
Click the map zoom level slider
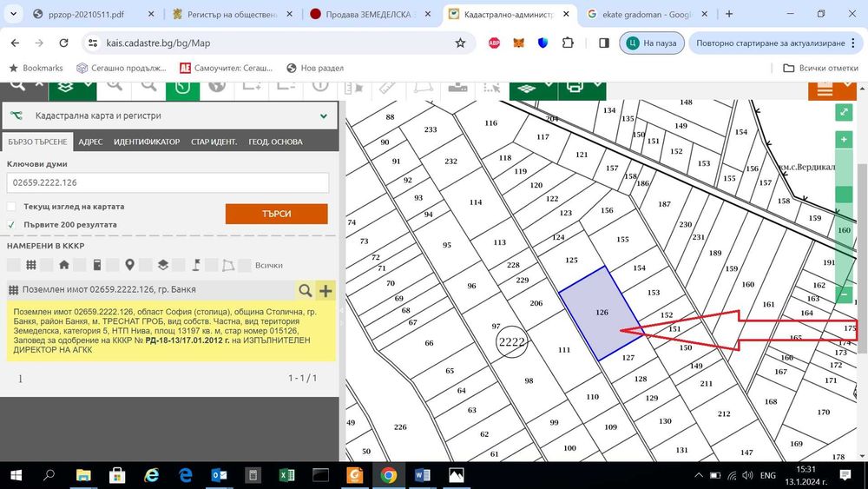pos(844,217)
